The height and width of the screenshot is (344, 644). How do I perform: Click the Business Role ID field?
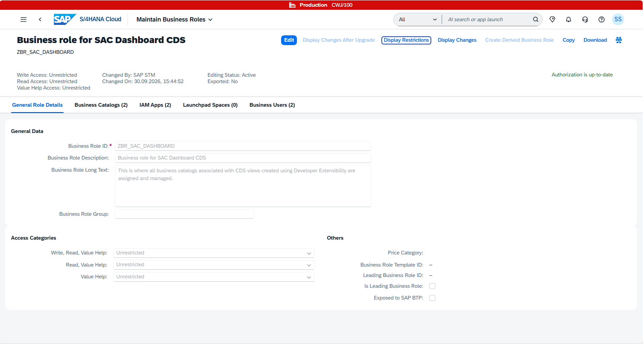[243, 146]
